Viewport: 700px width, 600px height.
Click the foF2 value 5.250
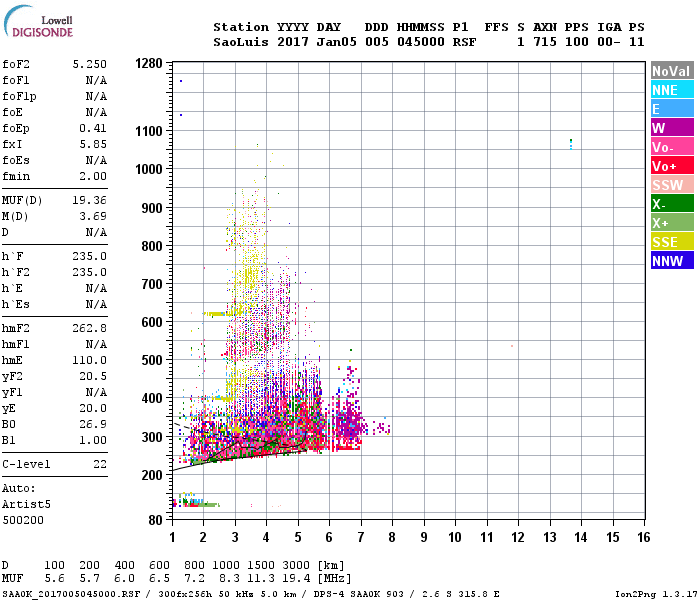(90, 64)
